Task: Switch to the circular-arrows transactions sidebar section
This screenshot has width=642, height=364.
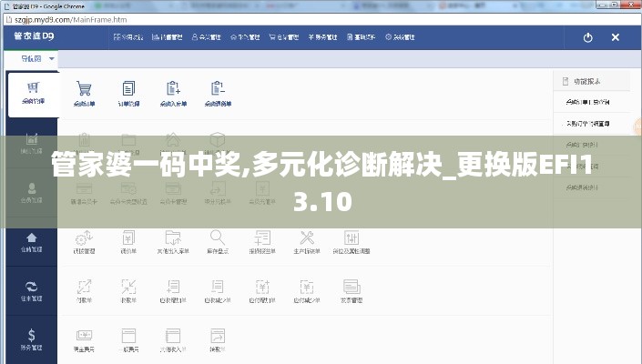Action: click(x=32, y=289)
